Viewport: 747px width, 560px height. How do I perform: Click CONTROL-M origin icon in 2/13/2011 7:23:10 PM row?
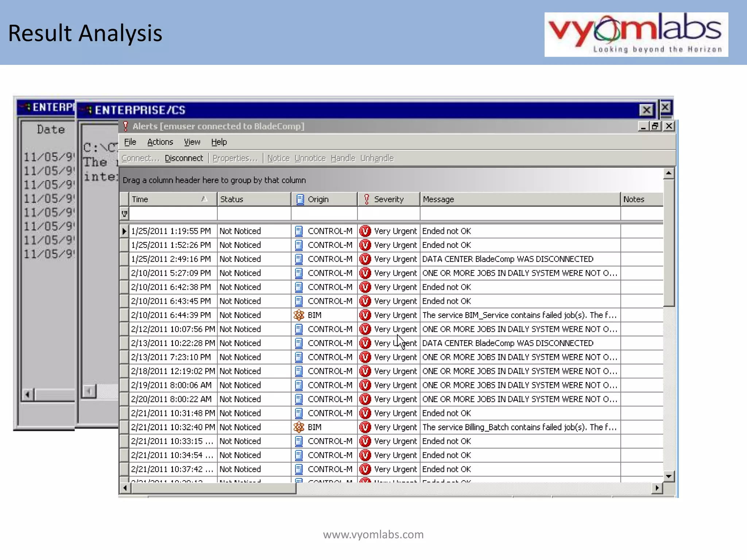(299, 357)
